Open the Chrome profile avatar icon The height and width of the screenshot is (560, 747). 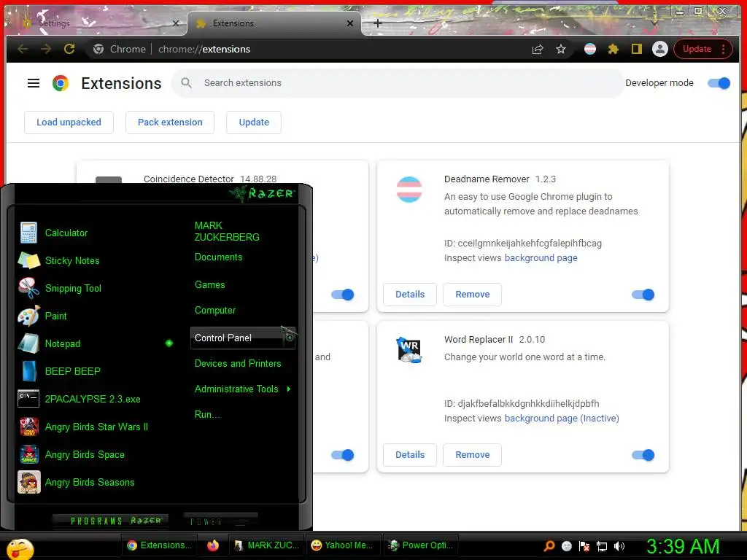pyautogui.click(x=659, y=49)
